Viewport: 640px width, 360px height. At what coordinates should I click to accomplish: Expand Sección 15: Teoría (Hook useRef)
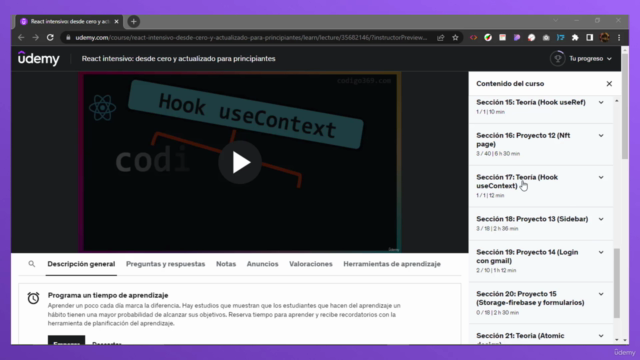tap(541, 107)
